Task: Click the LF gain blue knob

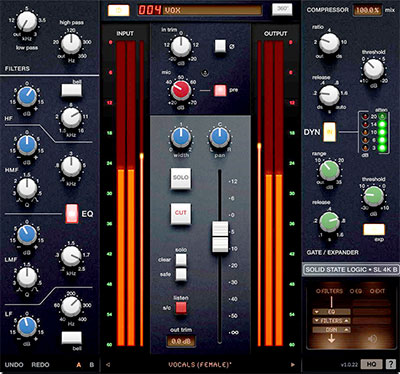Action: (27, 327)
